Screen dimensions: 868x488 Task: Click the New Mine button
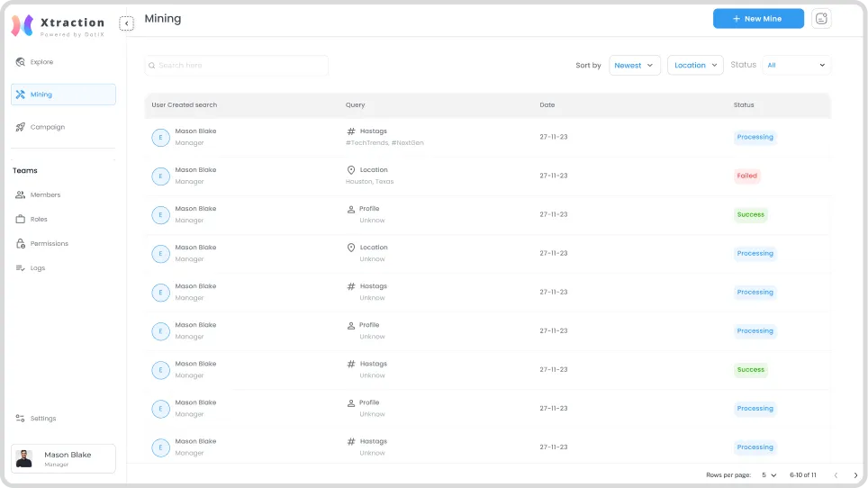point(758,19)
